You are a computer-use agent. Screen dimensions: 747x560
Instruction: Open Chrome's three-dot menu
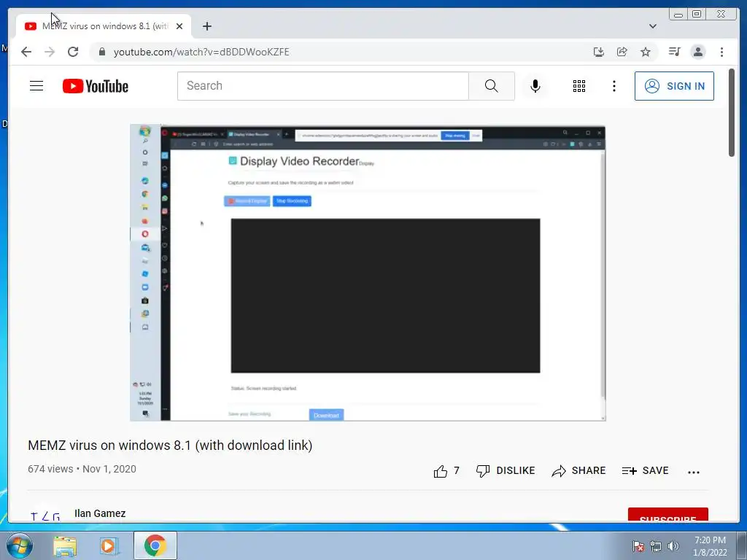pos(721,52)
